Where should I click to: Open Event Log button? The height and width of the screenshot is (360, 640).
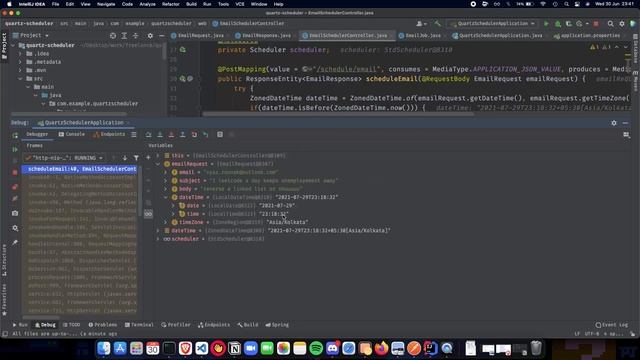(x=611, y=325)
